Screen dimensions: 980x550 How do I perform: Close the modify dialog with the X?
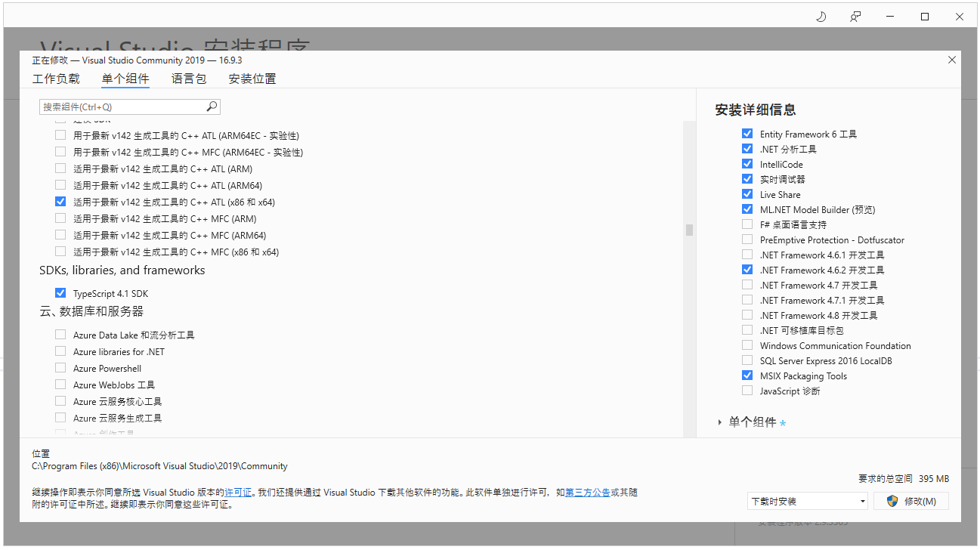pos(951,60)
